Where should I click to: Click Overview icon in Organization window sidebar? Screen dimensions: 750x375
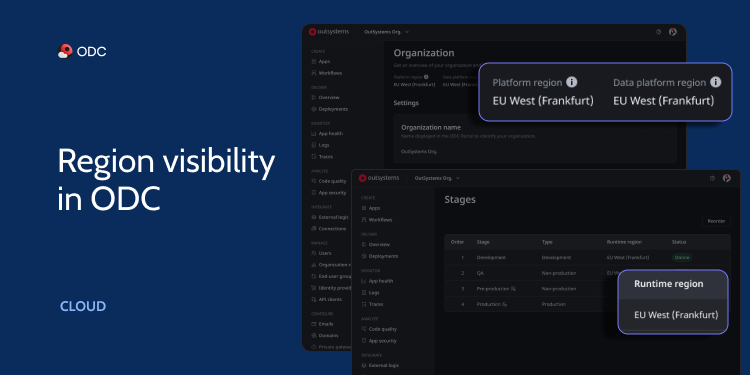point(314,98)
